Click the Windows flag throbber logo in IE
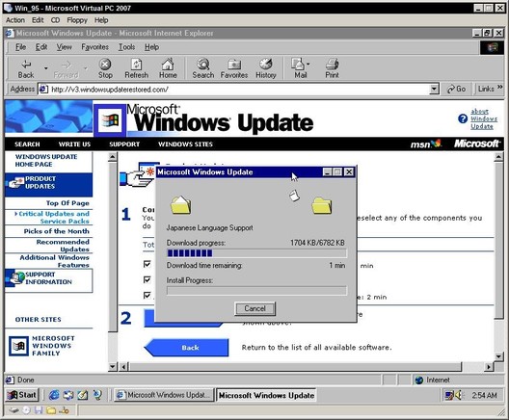 (493, 47)
